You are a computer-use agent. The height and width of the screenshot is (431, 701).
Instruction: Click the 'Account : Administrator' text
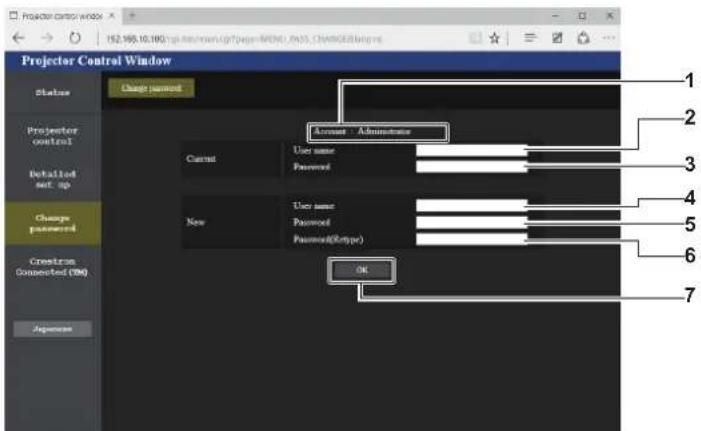click(362, 131)
